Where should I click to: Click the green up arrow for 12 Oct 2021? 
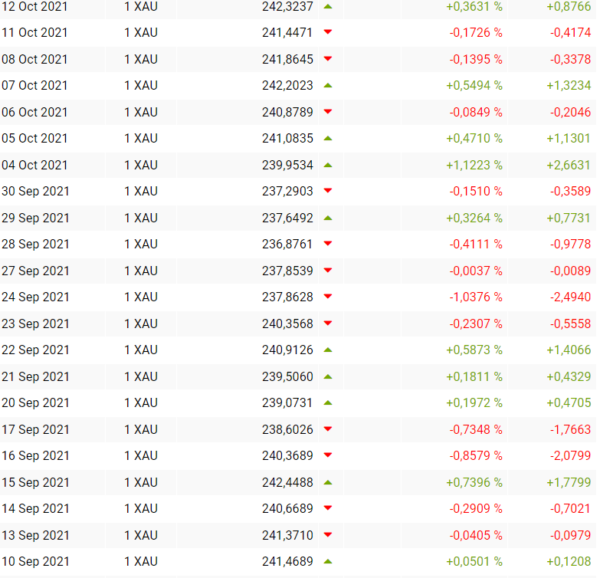(x=328, y=7)
